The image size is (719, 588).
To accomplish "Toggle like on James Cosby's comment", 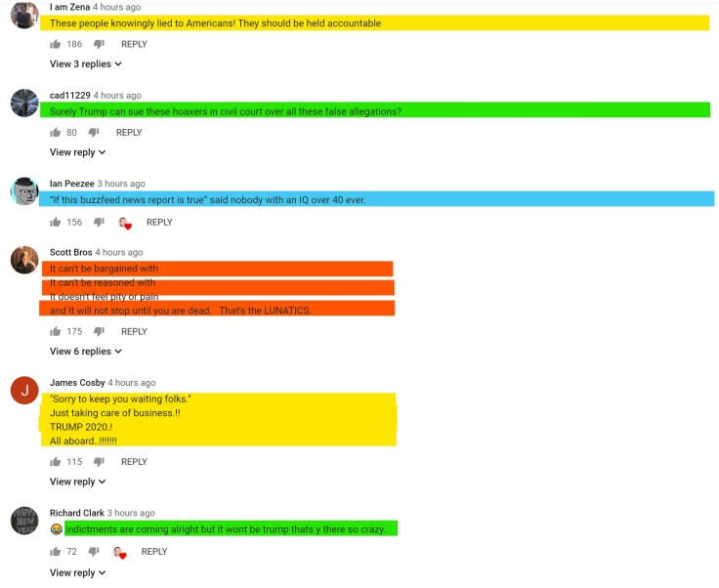I will click(55, 462).
